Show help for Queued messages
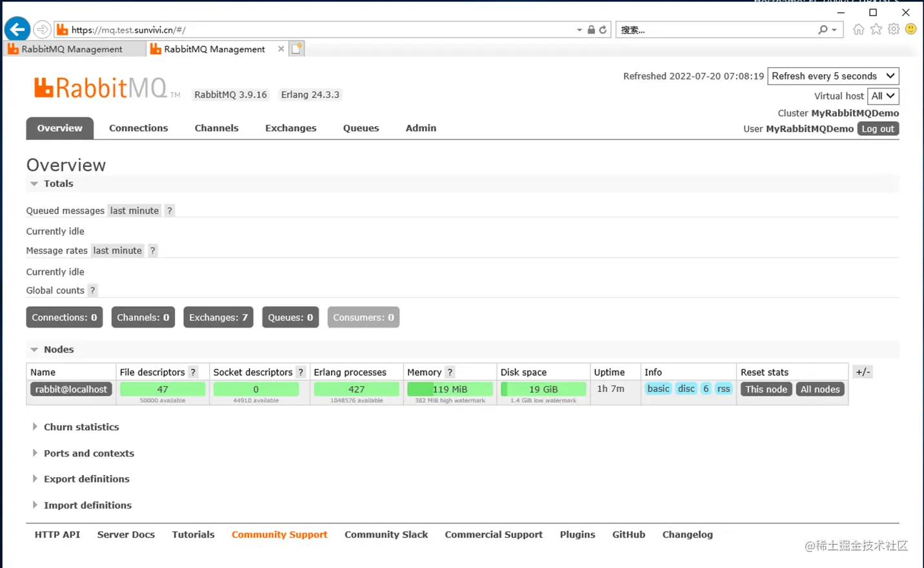924x568 pixels. tap(170, 211)
